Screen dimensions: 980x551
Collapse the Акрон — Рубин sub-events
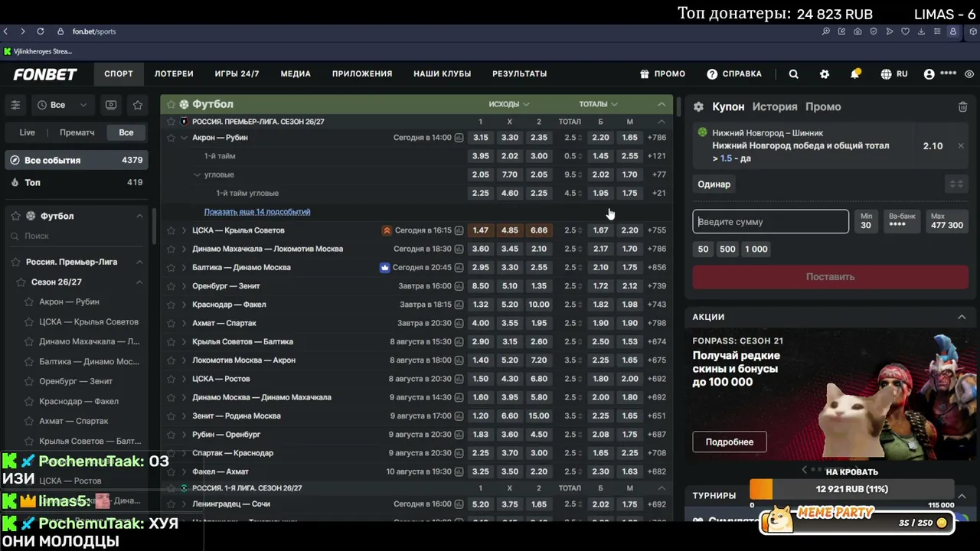coord(185,138)
